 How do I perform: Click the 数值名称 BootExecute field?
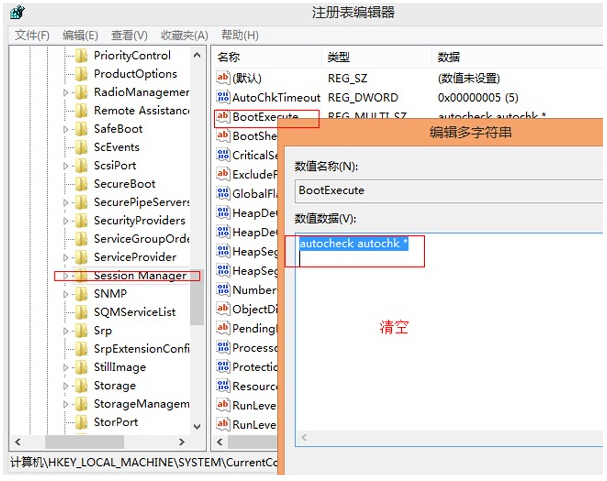coord(449,190)
